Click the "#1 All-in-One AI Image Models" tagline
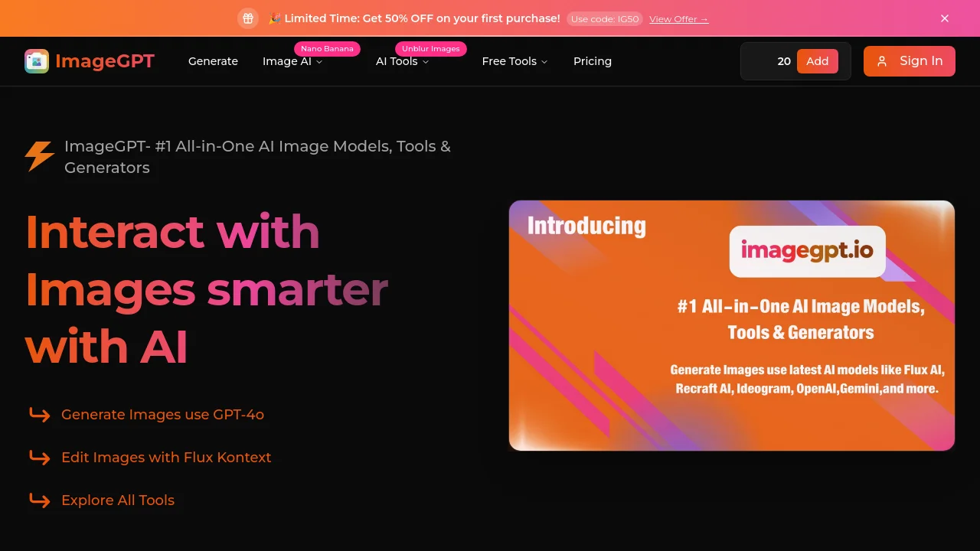Image resolution: width=980 pixels, height=551 pixels. coord(257,157)
